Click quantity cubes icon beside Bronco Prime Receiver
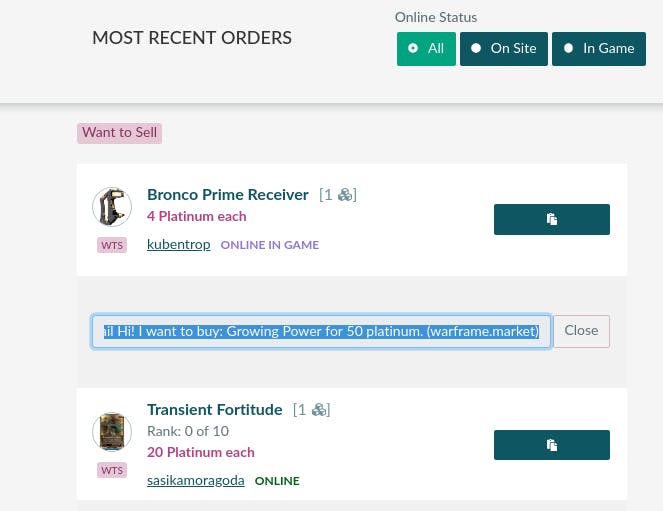This screenshot has height=511, width=663. click(345, 195)
